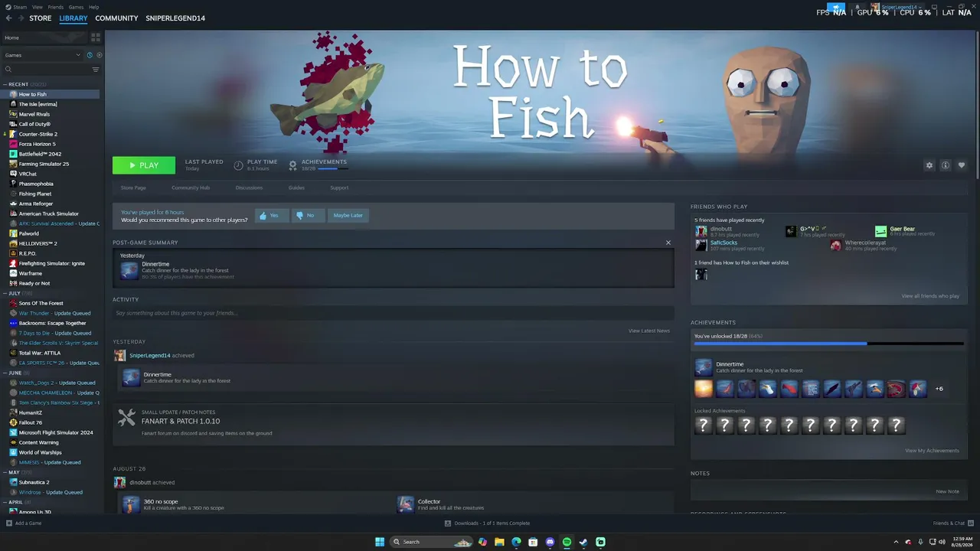This screenshot has height=551, width=980.
Task: Recommend the game with Yes thumbs up
Action: click(x=271, y=216)
